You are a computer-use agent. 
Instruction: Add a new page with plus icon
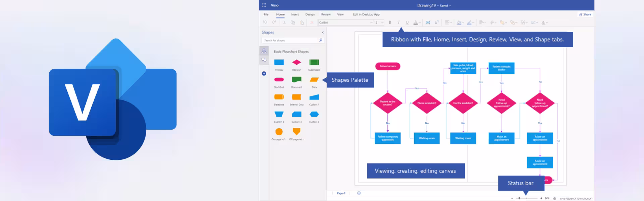[359, 193]
